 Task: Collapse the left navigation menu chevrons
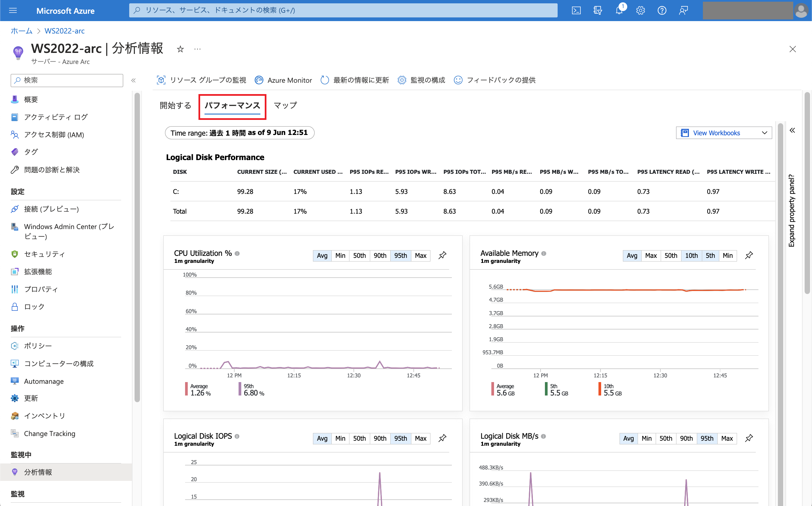click(134, 80)
